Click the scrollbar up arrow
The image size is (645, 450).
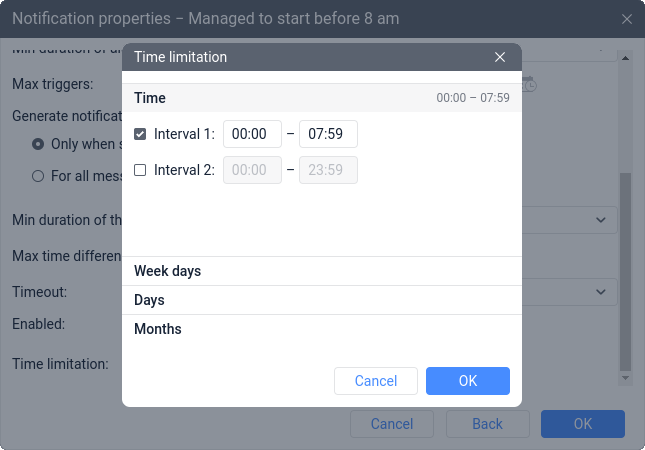[x=625, y=58]
